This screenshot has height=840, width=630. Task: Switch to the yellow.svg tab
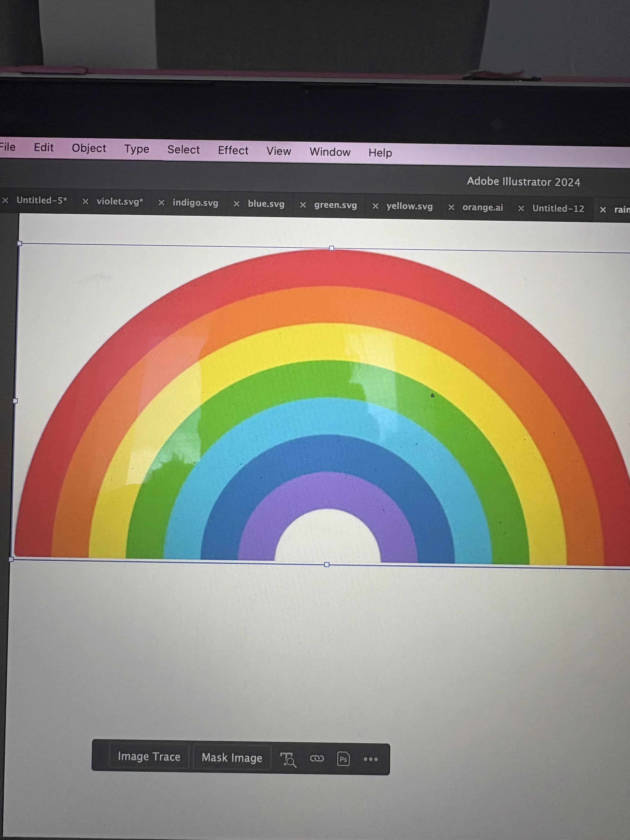[x=409, y=207]
